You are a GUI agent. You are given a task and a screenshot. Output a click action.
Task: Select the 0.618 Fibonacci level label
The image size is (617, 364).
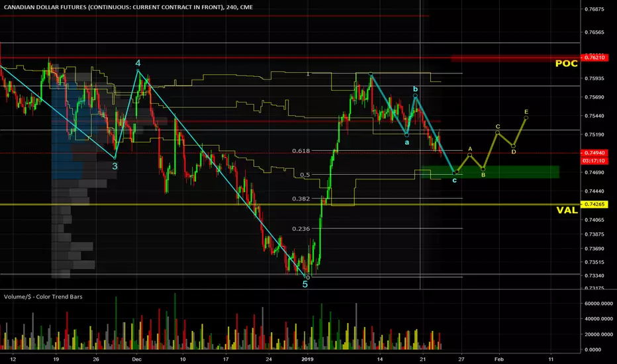point(301,151)
